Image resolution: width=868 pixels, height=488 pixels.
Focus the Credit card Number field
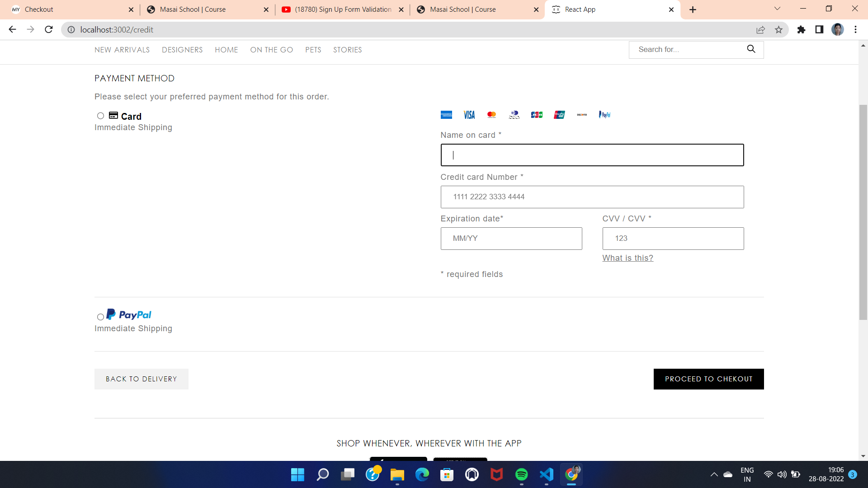(x=592, y=197)
